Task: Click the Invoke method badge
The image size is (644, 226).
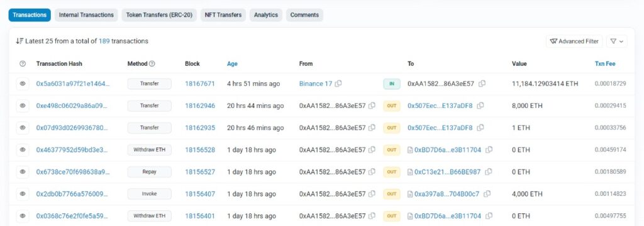Action: [x=150, y=194]
